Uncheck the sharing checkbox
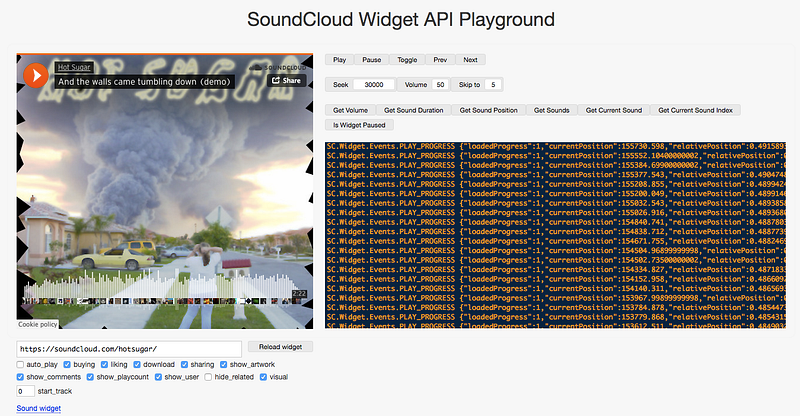 pos(184,364)
